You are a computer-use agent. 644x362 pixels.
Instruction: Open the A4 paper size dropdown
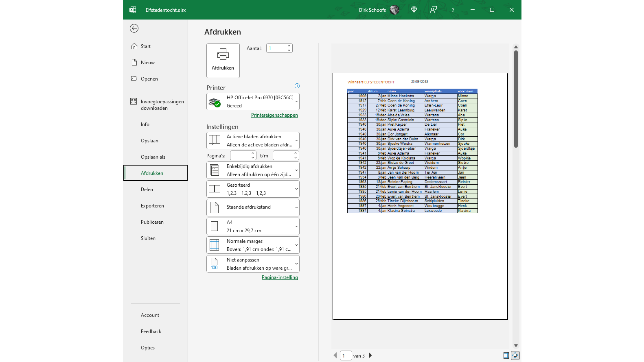pyautogui.click(x=253, y=227)
